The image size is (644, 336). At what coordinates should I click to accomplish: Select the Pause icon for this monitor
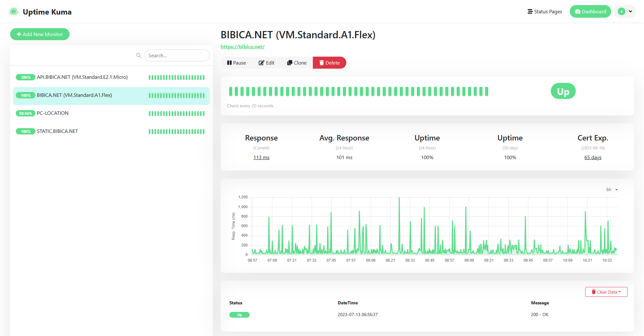tap(230, 63)
